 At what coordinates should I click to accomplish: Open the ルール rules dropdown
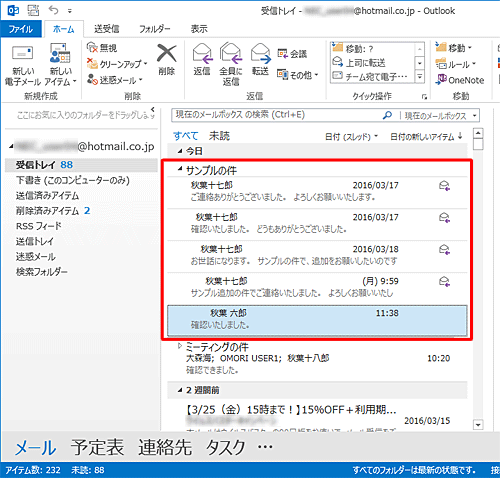(x=455, y=64)
